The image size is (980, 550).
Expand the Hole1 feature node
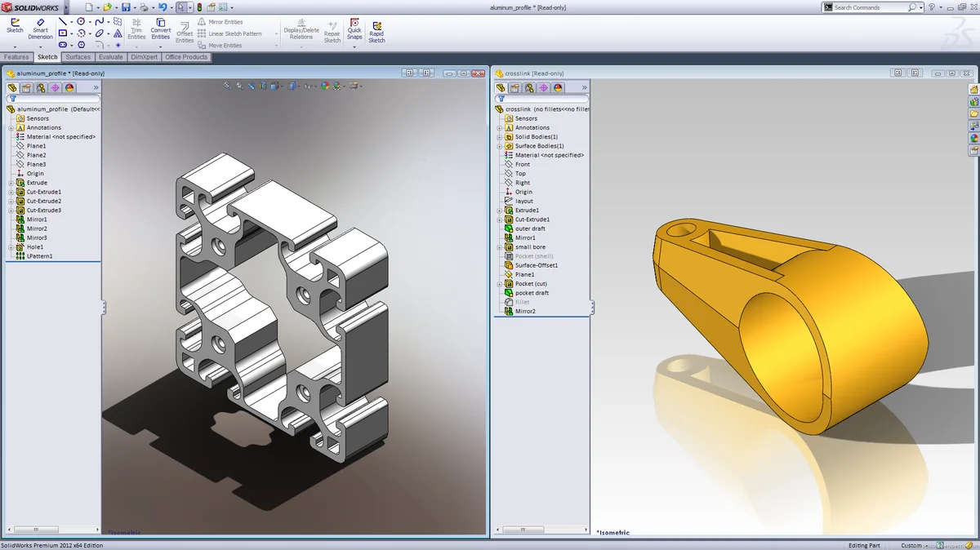point(11,247)
